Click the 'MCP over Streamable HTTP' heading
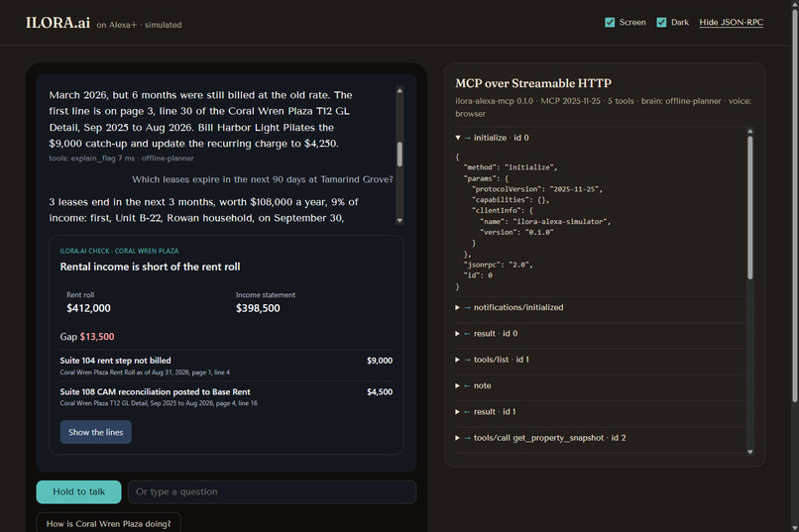The image size is (799, 532). [533, 83]
